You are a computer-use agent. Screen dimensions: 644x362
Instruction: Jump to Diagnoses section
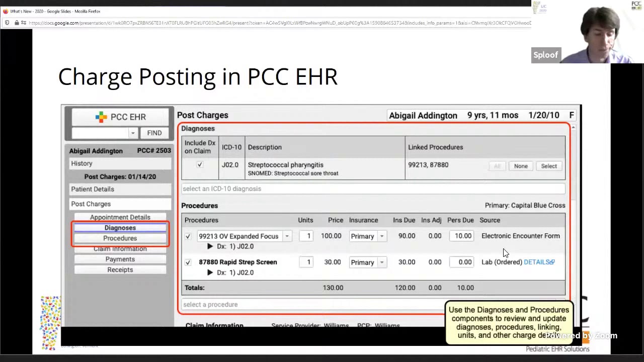coord(120,228)
